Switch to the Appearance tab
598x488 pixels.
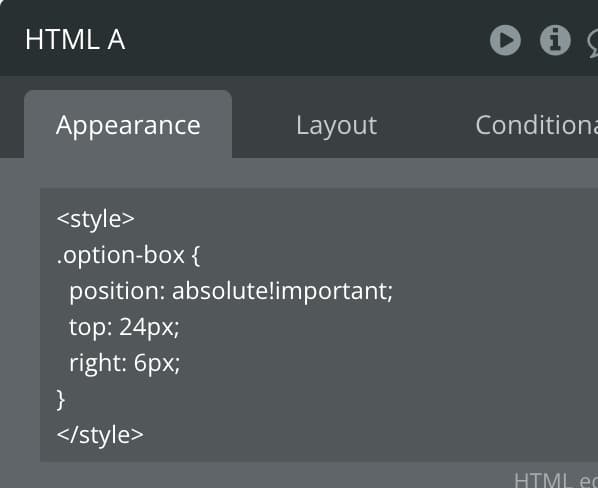coord(128,125)
